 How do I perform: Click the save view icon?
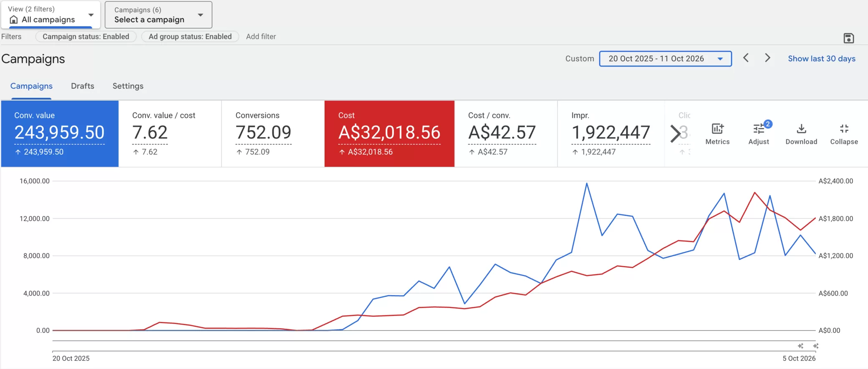(x=848, y=38)
